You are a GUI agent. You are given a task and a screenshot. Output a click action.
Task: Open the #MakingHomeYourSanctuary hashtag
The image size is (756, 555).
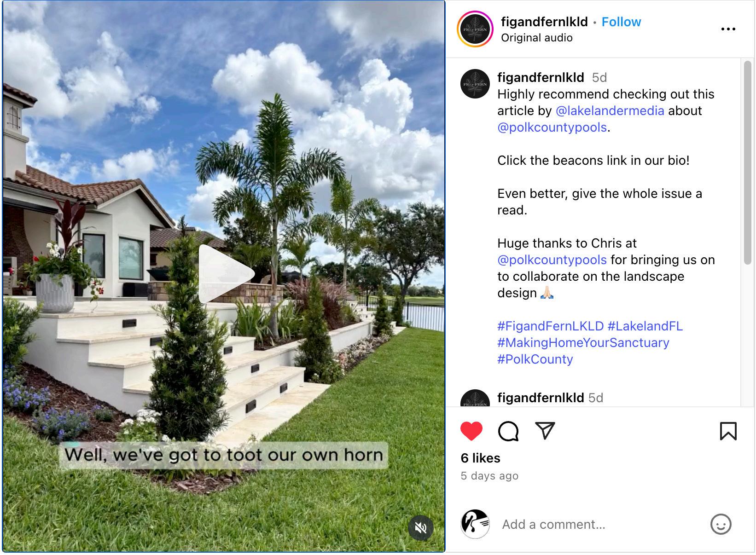tap(583, 343)
